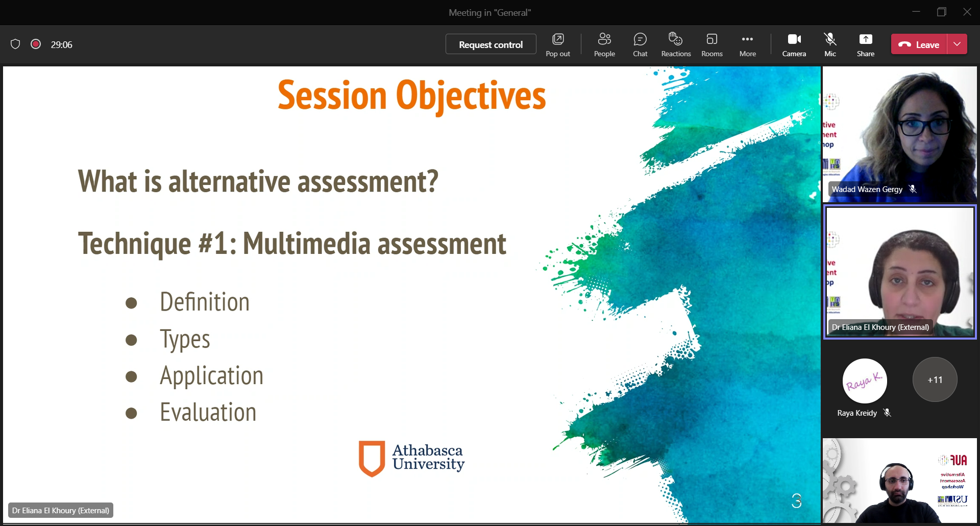The image size is (980, 526).
Task: Click your own self-view video tile
Action: click(899, 480)
